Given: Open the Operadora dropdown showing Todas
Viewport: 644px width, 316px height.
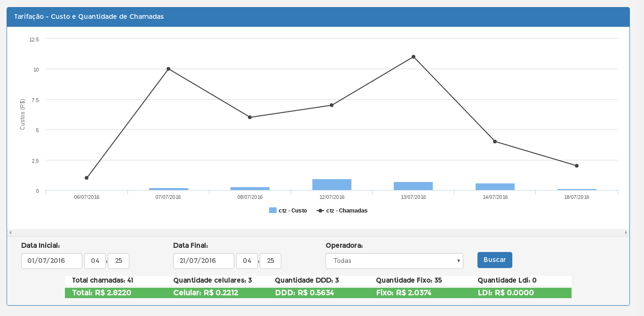Looking at the screenshot, I should (394, 261).
